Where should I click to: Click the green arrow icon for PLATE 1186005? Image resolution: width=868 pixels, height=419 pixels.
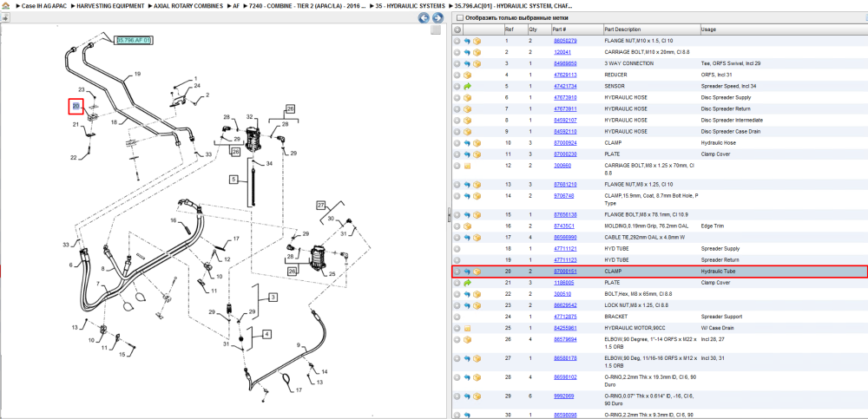(x=467, y=283)
